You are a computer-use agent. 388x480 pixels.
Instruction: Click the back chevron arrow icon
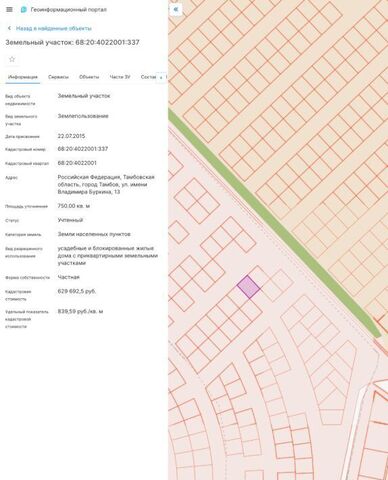click(9, 28)
